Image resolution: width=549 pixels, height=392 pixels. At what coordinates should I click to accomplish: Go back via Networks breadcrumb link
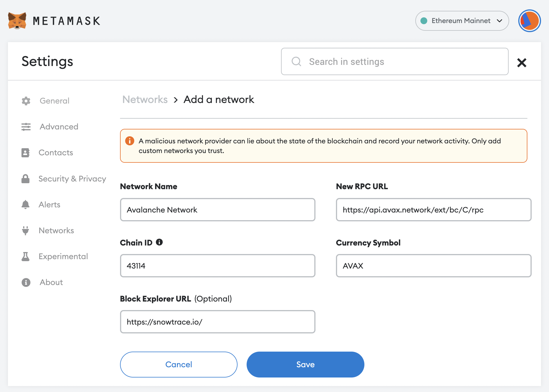[x=145, y=100]
